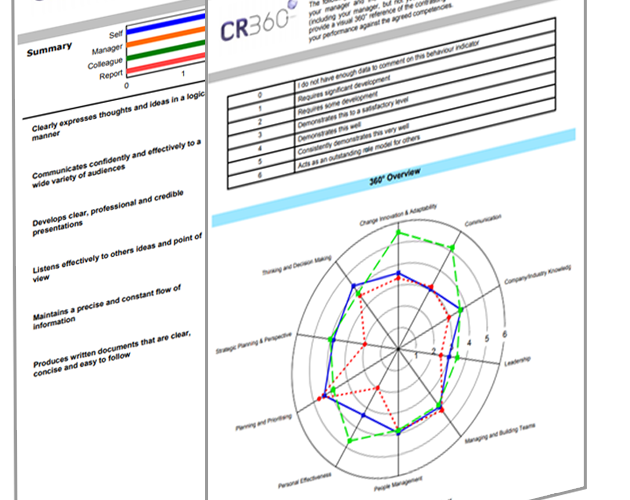Click the radar scale number 4

coord(468,343)
